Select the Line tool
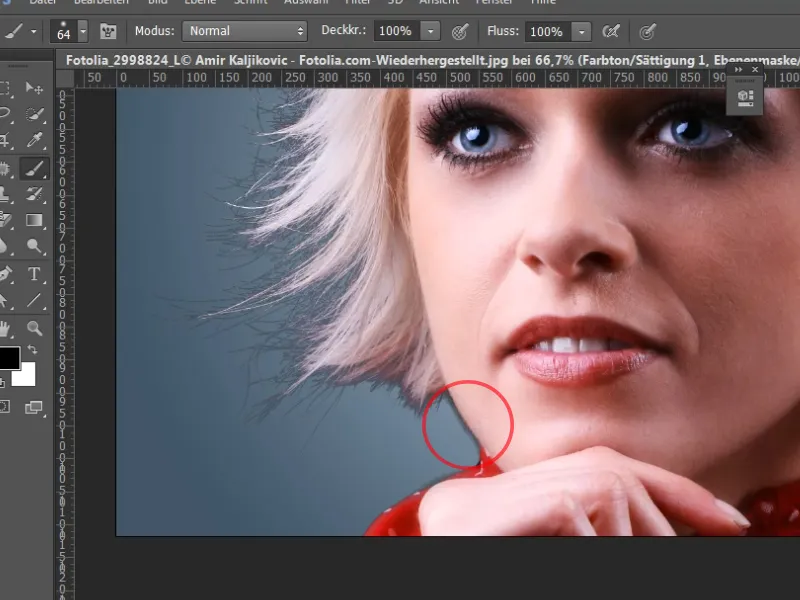This screenshot has width=800, height=600. (34, 300)
